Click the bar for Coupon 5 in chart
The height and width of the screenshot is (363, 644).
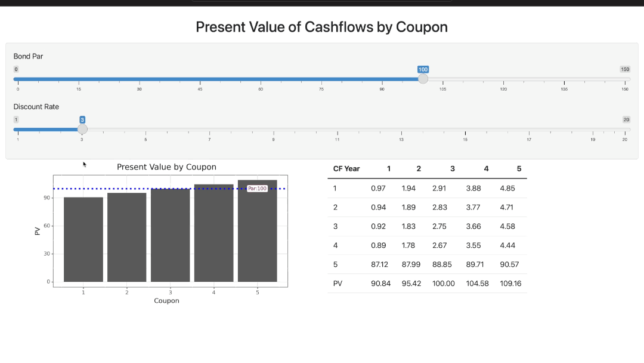(257, 233)
